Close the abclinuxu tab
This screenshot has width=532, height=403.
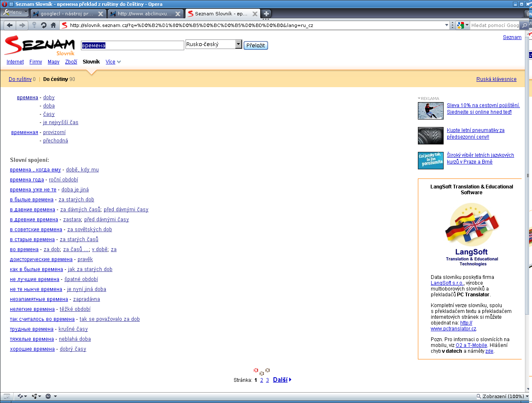[x=178, y=14]
